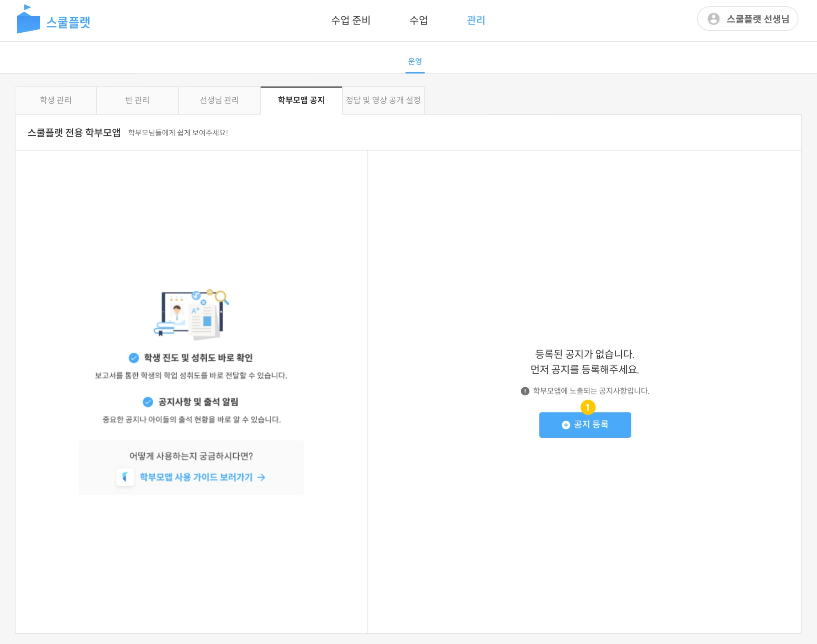This screenshot has width=817, height=644.
Task: Click the yellow number 1 badge
Action: [x=588, y=407]
